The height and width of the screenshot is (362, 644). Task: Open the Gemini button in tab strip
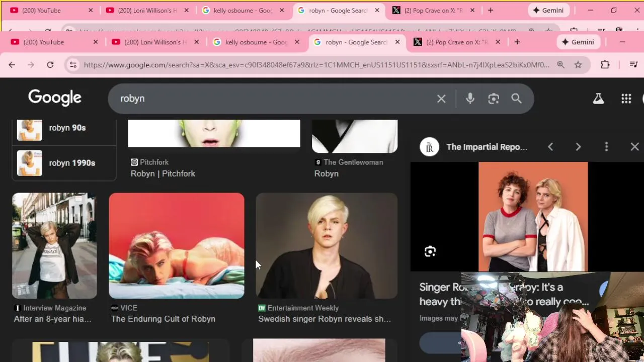coord(578,42)
